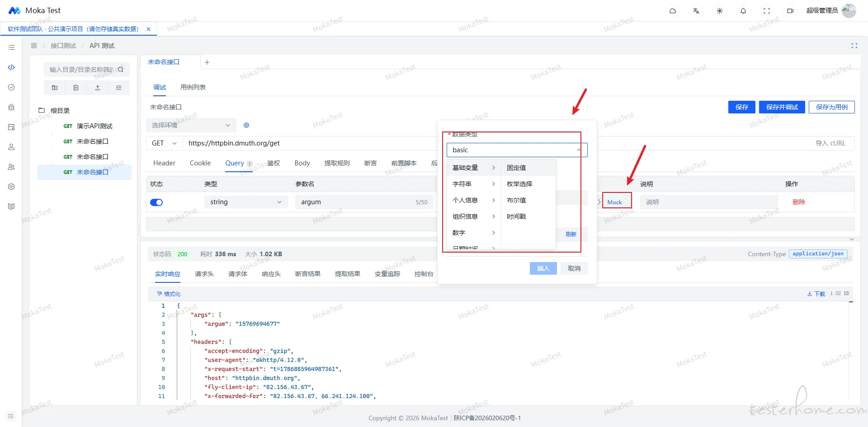Switch to the 用例列表 tab
The height and width of the screenshot is (427, 868).
[193, 87]
